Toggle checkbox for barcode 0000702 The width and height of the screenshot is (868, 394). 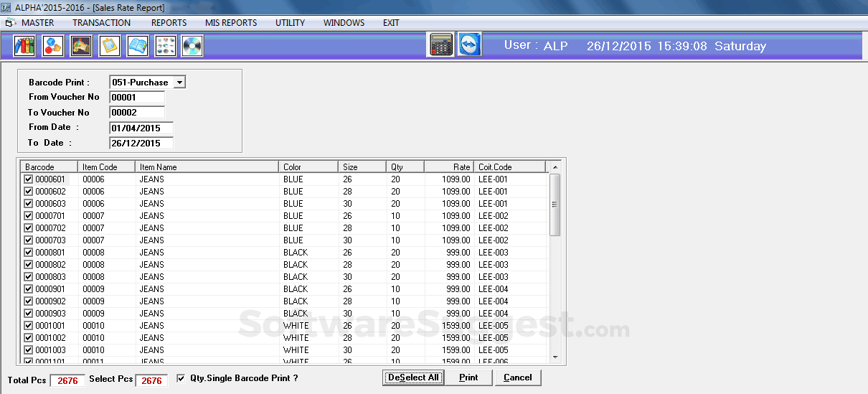tap(29, 228)
